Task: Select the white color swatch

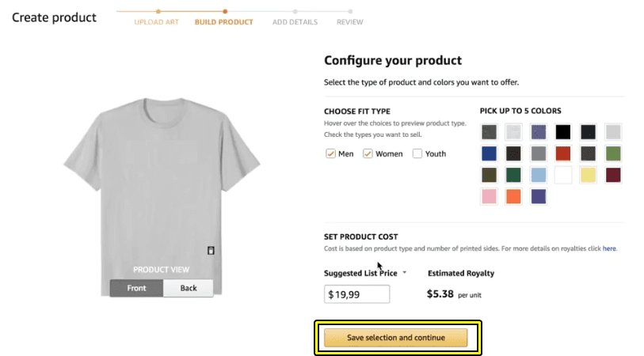Action: [563, 175]
